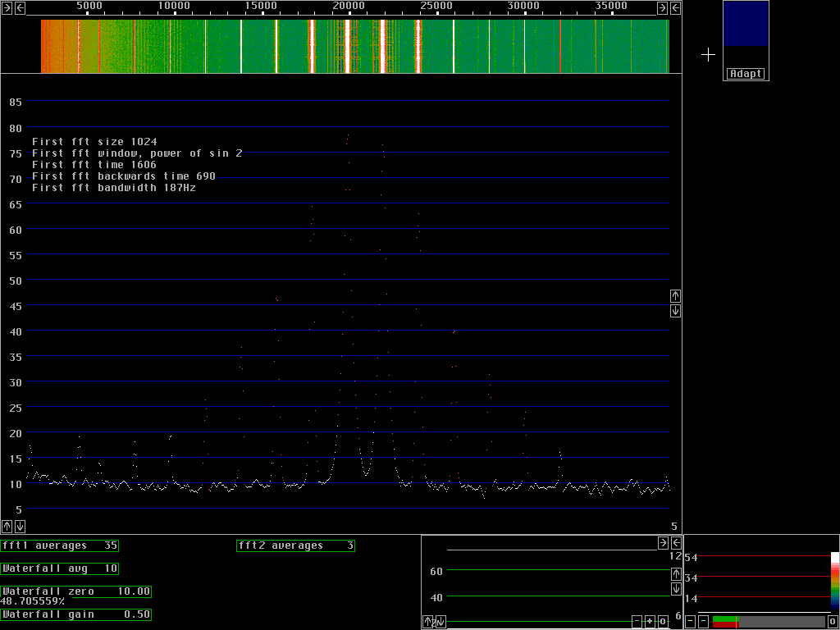840x630 pixels.
Task: Click down-arrow at main spectrum's bottom-left corner
Action: pos(20,526)
